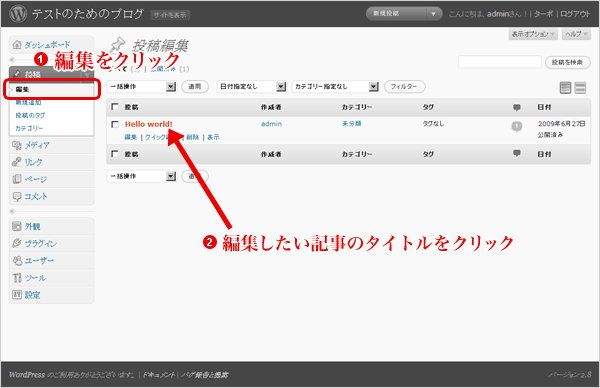
Task: Open the bottom 一括操作 dropdown
Action: pyautogui.click(x=142, y=176)
